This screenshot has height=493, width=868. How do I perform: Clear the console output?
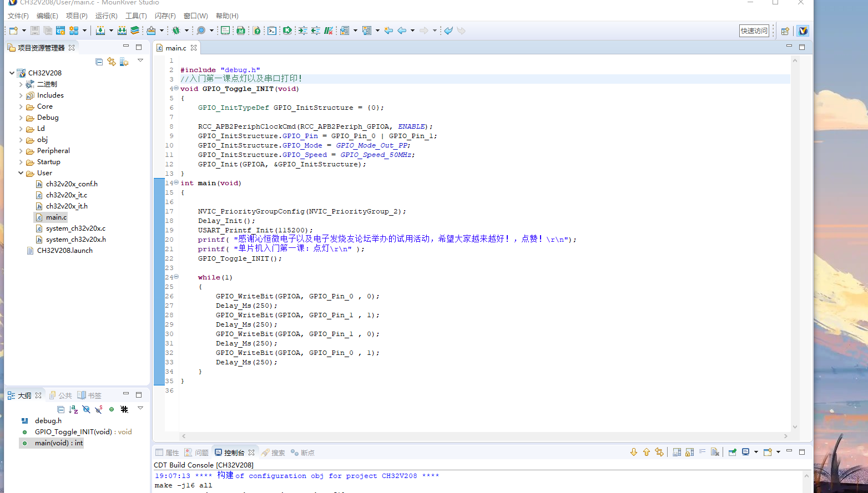pos(715,452)
